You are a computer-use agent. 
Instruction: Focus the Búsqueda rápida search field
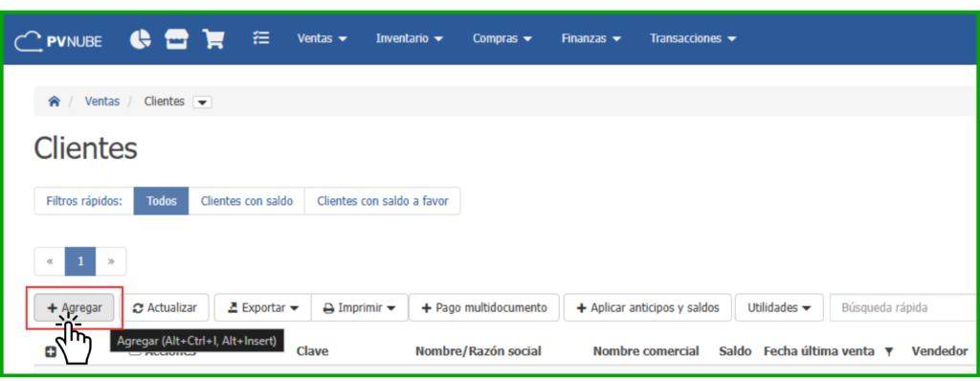903,308
